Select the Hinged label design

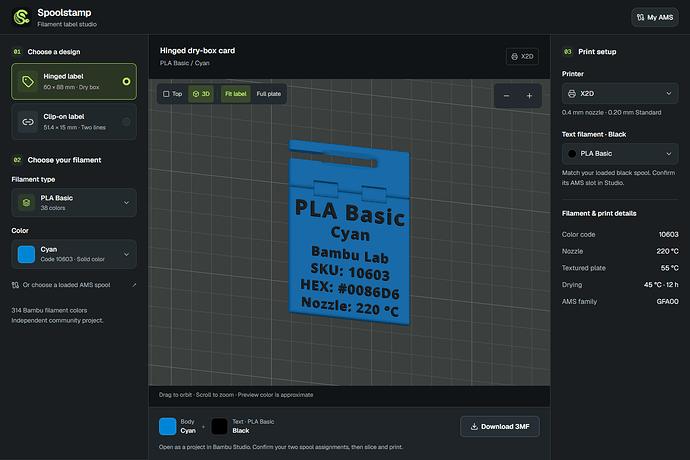coord(74,81)
